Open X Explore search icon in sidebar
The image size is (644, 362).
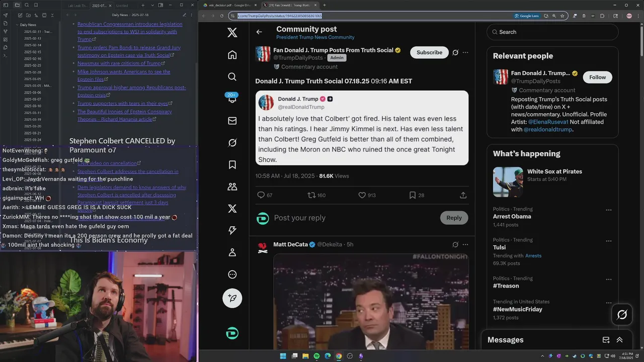(232, 76)
